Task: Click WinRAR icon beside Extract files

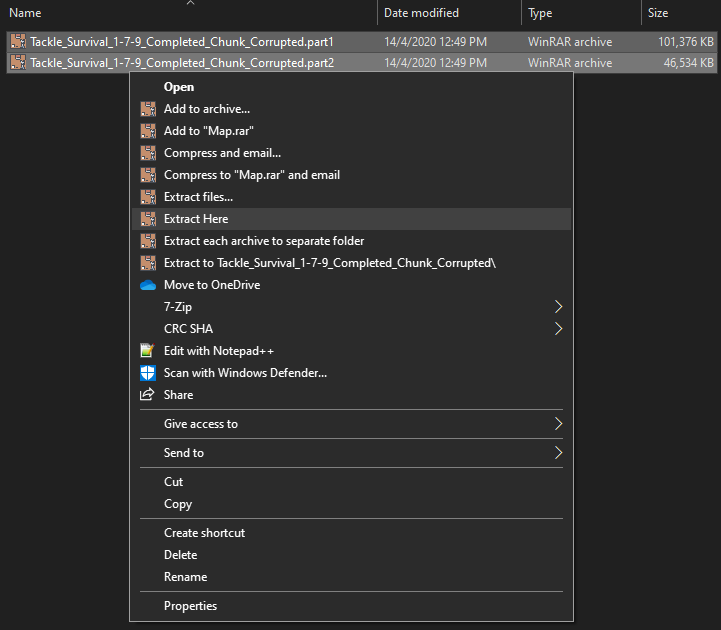Action: tap(147, 197)
